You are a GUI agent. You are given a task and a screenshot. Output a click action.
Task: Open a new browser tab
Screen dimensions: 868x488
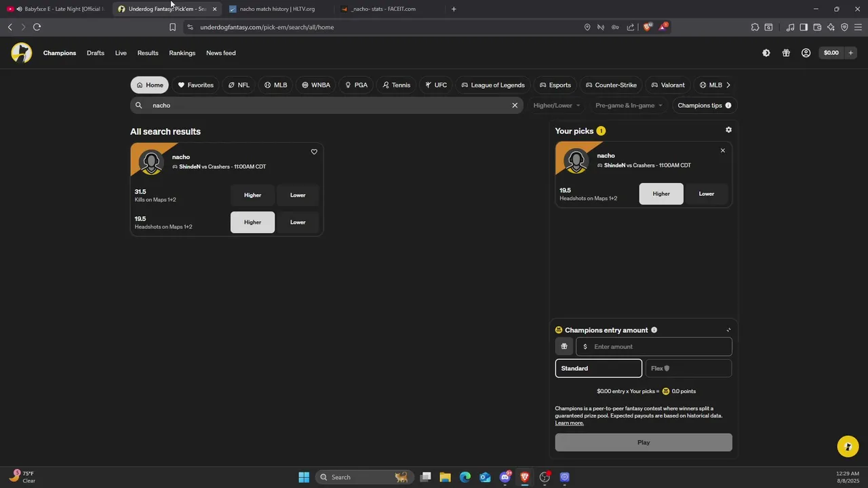pyautogui.click(x=454, y=9)
